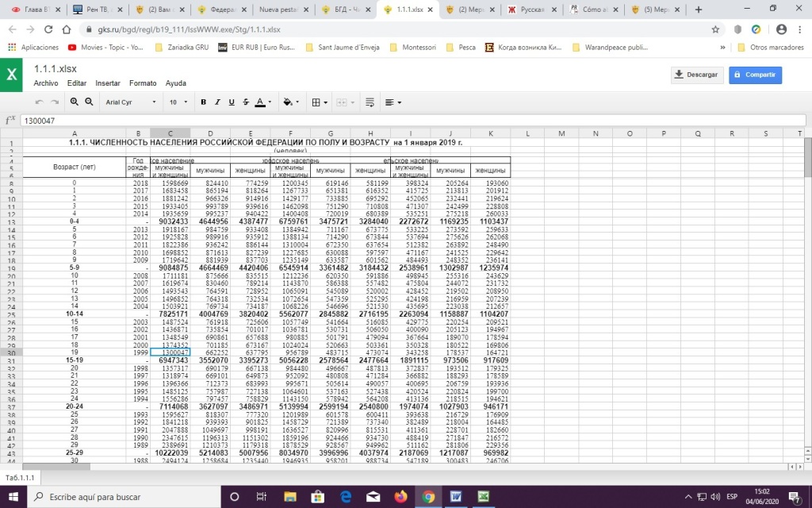Toggle underline formatting
Screen dimensions: 812x508
[231, 102]
